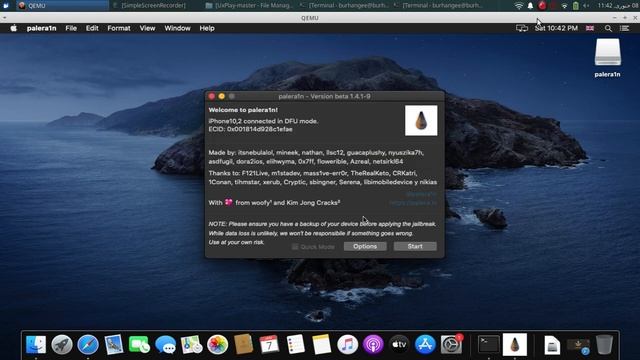This screenshot has height=360, width=640.
Task: Click host panel volume speaker icon
Action: (x=586, y=5)
